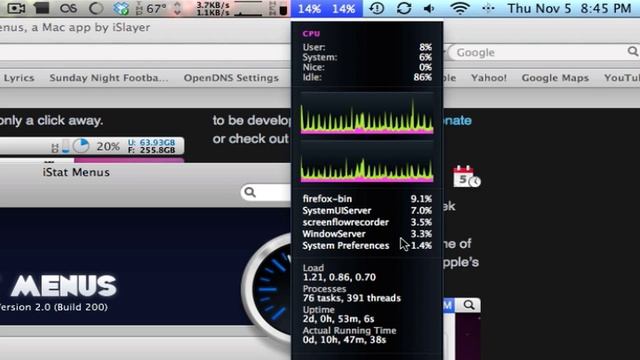Open the 67° temperature sensor menu
The height and width of the screenshot is (360, 640).
click(x=151, y=8)
